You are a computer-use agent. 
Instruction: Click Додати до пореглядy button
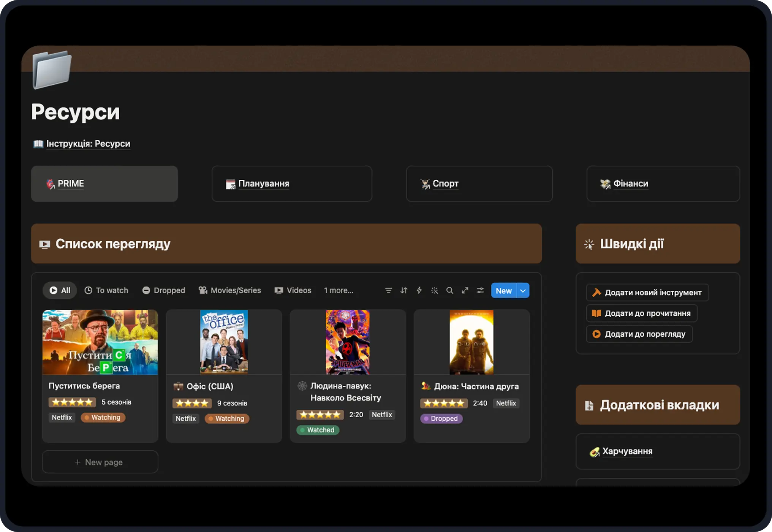coord(639,334)
